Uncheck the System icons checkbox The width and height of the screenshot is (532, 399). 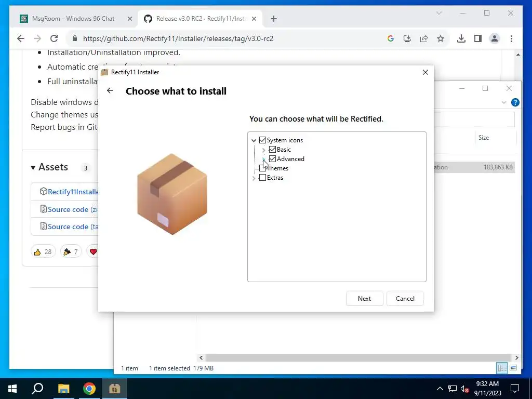[262, 140]
